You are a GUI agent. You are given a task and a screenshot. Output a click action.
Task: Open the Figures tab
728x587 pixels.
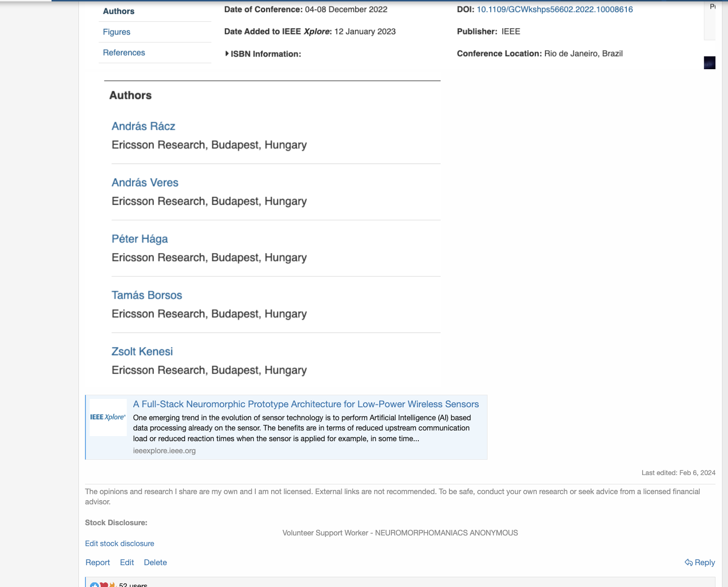[x=117, y=32]
